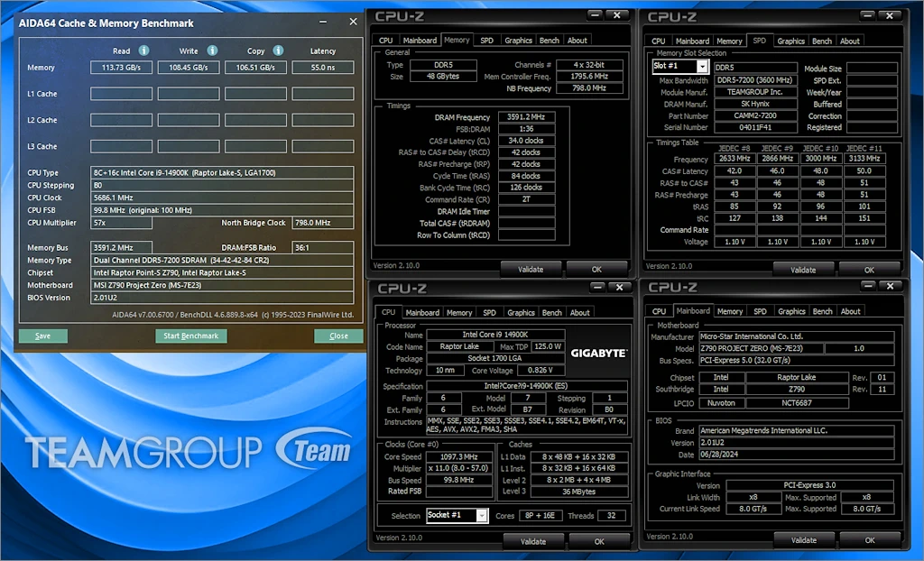Open Bench tab in CPU-Z Memory window
Screen dimensions: 924x561
pos(550,41)
